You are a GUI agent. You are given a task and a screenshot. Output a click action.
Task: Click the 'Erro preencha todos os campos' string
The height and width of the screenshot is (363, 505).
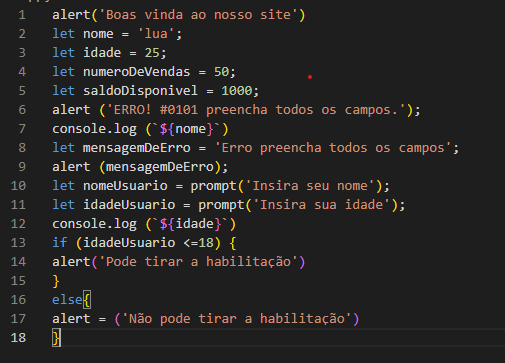tap(334, 148)
